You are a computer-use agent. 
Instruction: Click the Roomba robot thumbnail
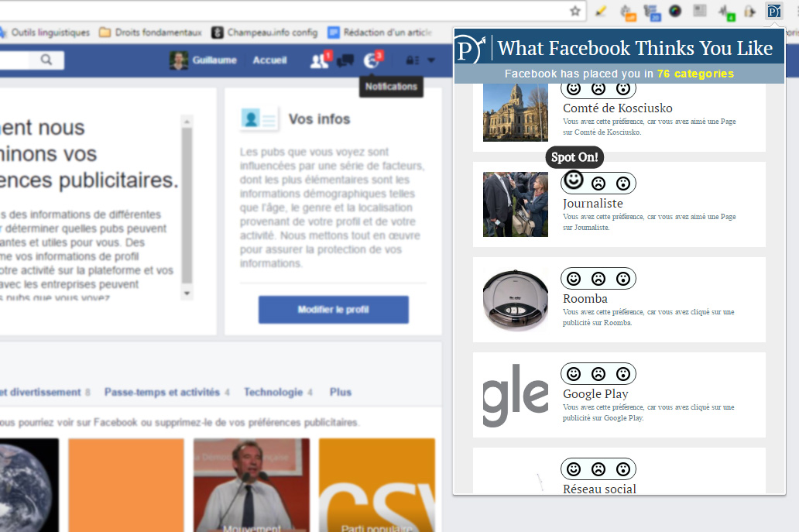point(515,300)
